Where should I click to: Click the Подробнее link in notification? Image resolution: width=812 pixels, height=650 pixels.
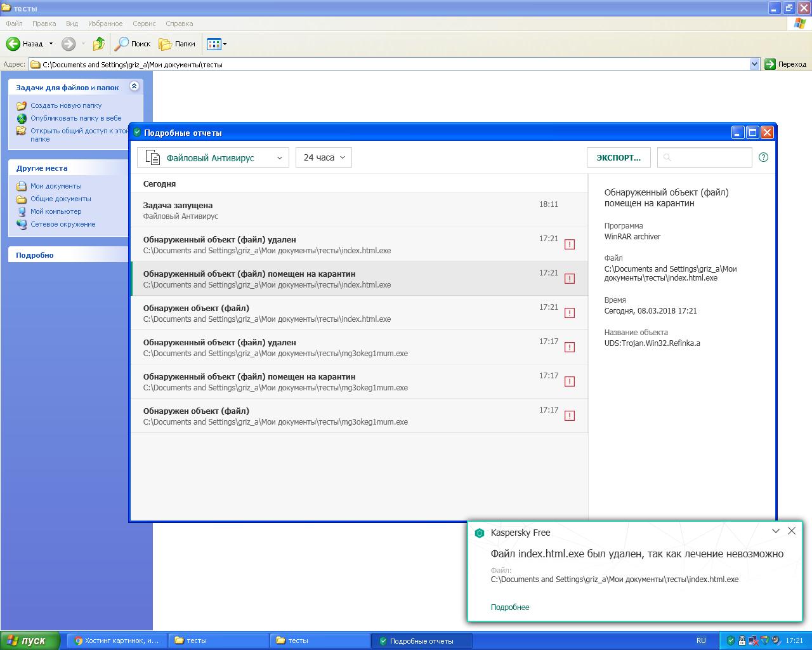pos(510,607)
